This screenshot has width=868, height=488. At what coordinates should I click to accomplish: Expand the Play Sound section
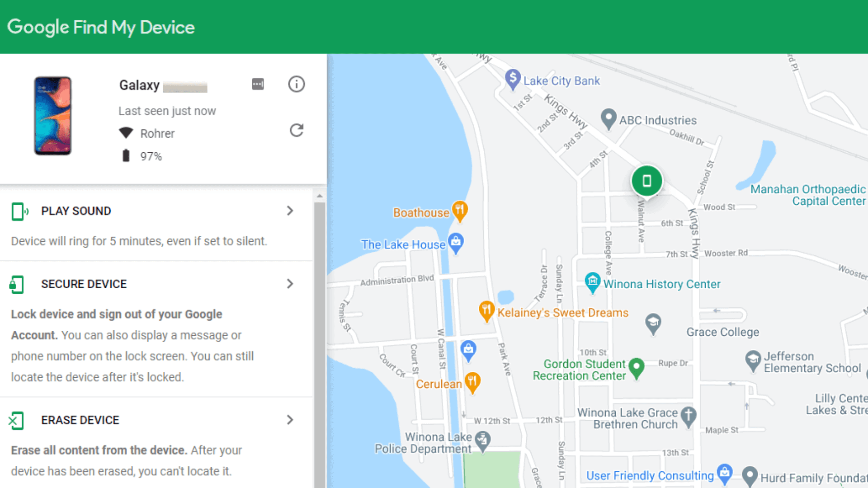[290, 210]
